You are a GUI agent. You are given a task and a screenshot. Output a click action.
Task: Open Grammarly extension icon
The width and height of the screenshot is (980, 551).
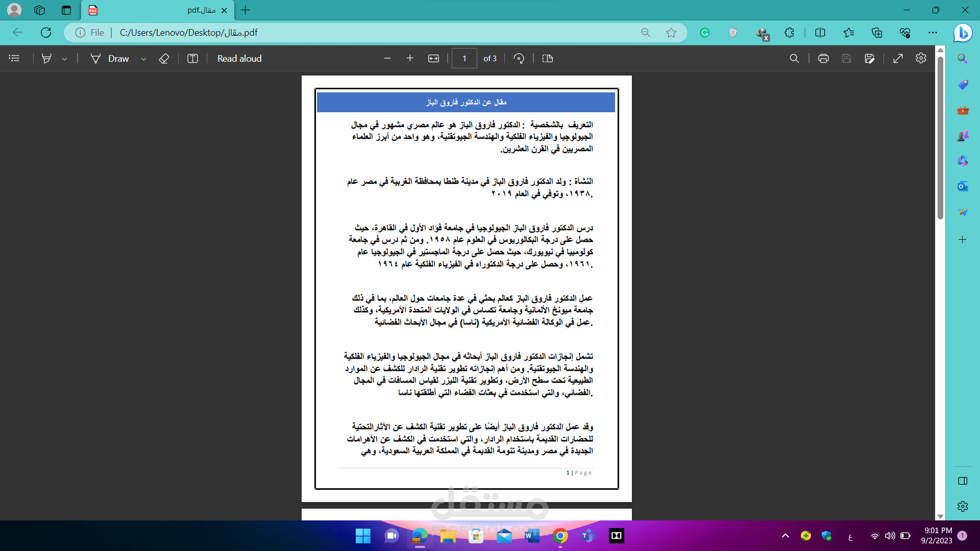(705, 33)
